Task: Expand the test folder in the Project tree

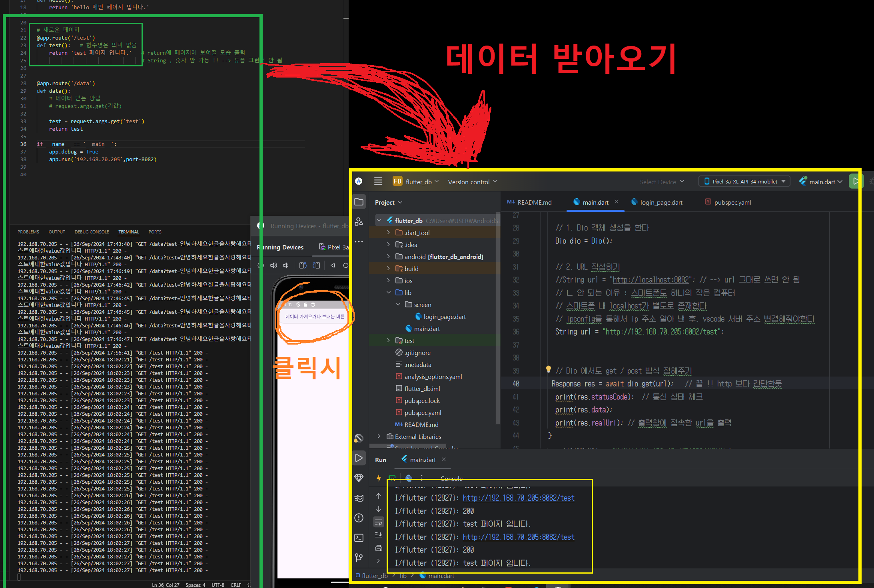Action: click(388, 340)
